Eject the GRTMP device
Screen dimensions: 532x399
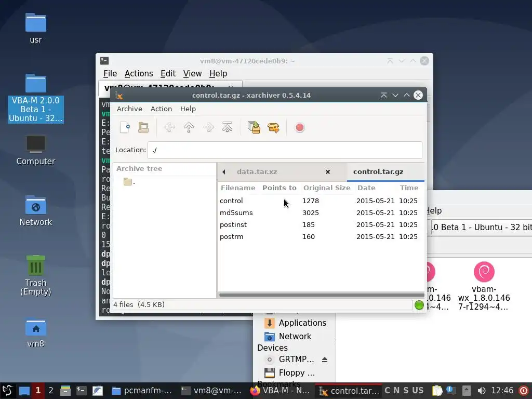point(325,360)
